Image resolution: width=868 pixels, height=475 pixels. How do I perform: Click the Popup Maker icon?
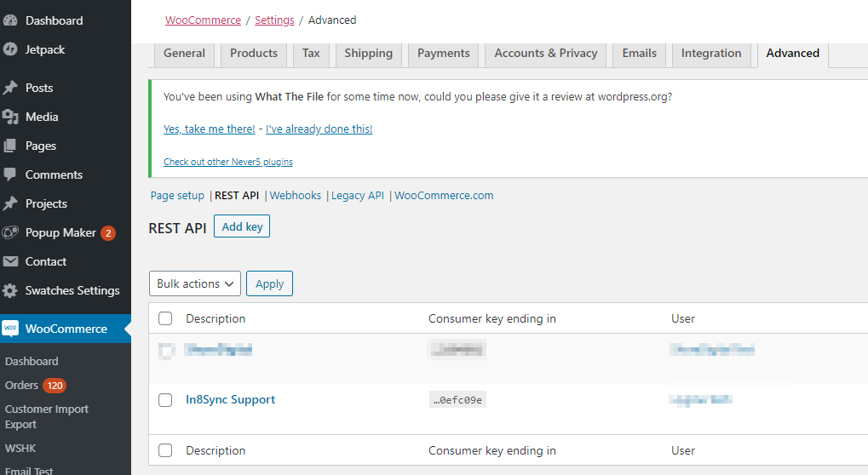click(x=11, y=232)
